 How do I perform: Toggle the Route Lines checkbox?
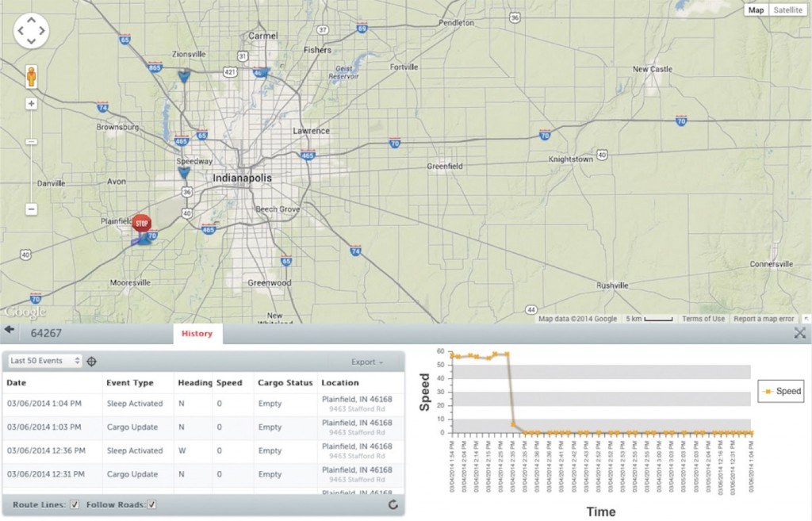(75, 504)
